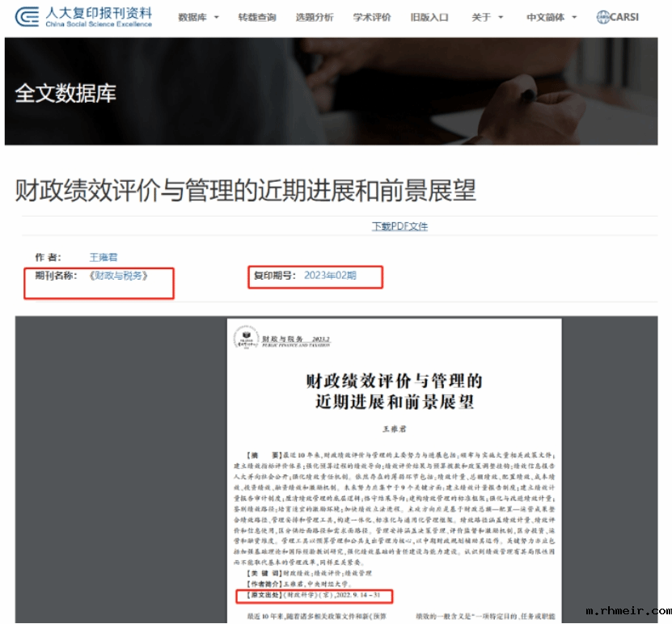Click the CARSI globe icon
The width and height of the screenshot is (672, 624).
coord(604,17)
